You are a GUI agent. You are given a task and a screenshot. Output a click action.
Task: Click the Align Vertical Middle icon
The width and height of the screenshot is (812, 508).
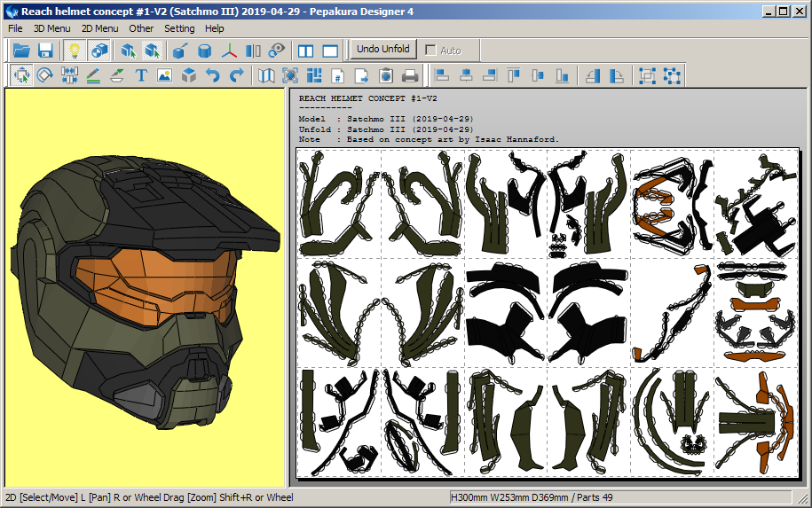pos(538,75)
